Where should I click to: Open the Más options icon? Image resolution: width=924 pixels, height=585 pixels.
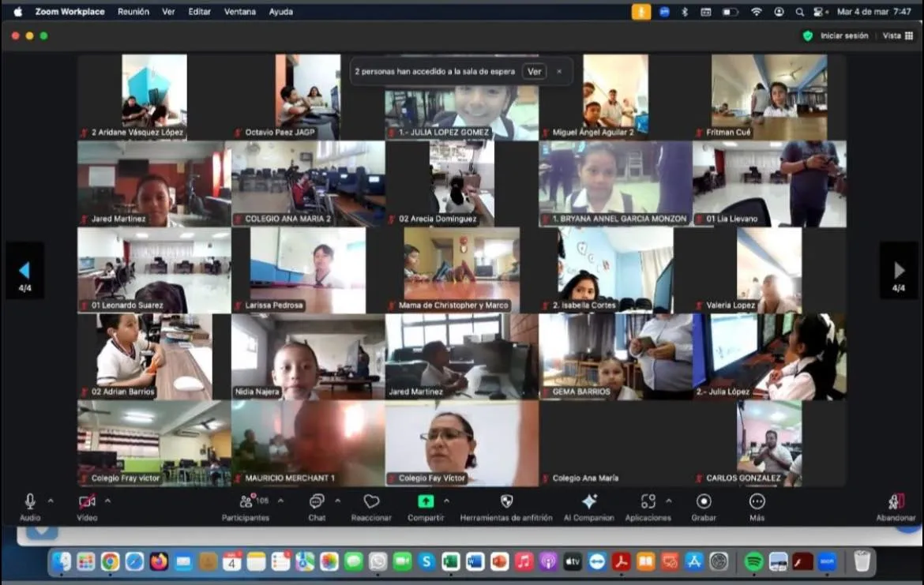click(757, 502)
